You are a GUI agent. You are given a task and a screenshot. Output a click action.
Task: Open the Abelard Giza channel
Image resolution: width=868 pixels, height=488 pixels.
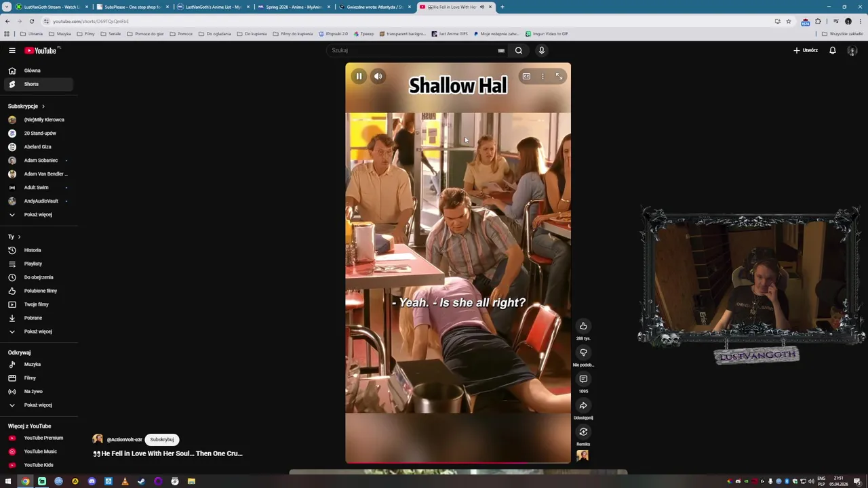pos(39,147)
